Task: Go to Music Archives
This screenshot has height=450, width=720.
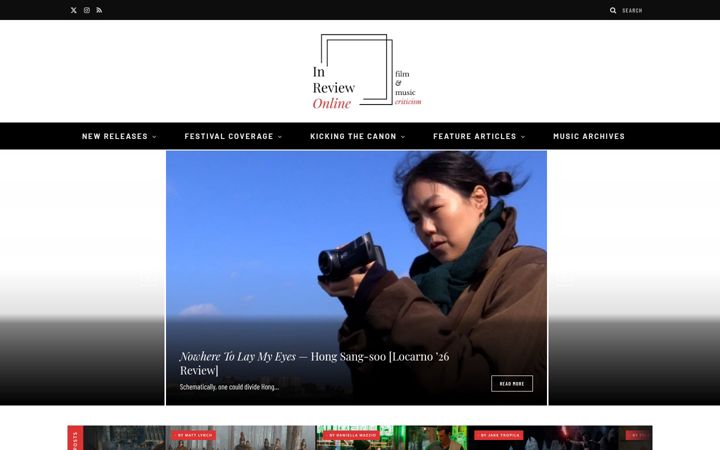Action: pos(589,136)
